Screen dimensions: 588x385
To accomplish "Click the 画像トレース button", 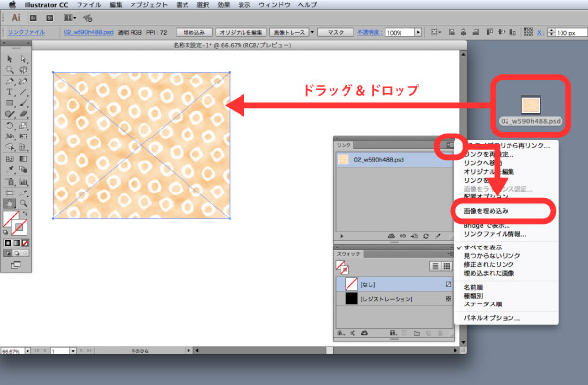I will [x=290, y=33].
